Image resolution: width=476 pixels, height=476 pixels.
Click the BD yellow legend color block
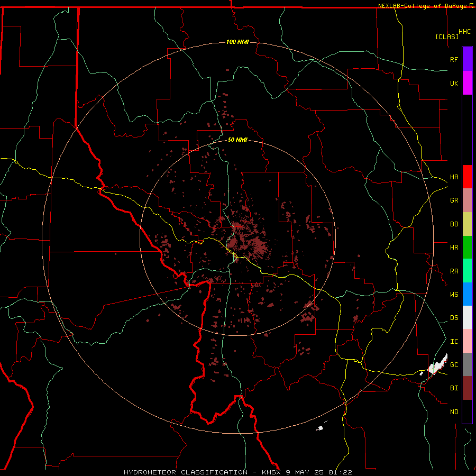click(467, 224)
